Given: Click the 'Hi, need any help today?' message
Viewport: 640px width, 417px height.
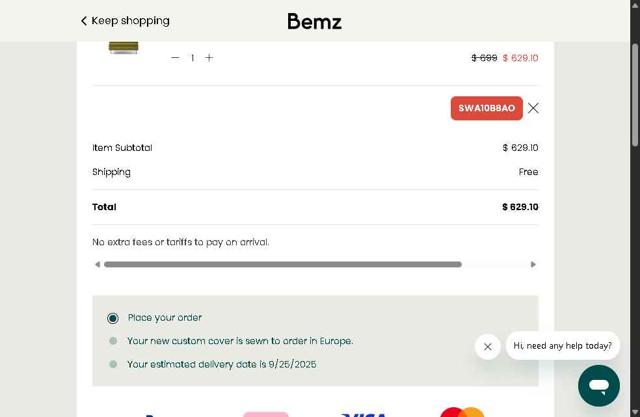Looking at the screenshot, I should tap(562, 346).
